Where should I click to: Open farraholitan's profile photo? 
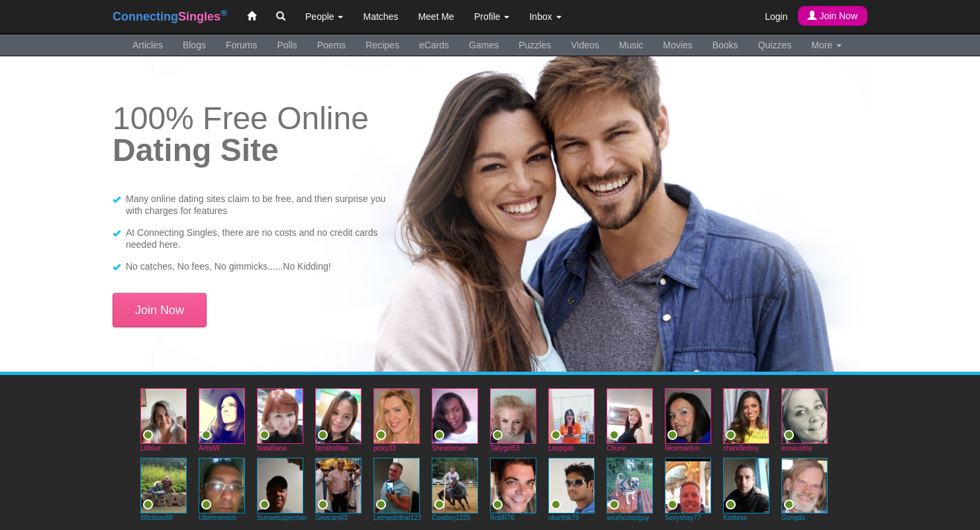[338, 416]
